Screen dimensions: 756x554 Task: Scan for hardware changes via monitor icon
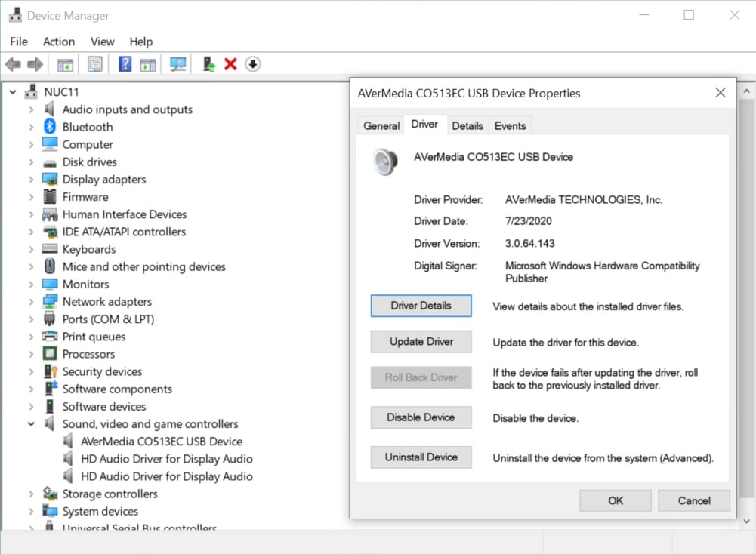[178, 64]
